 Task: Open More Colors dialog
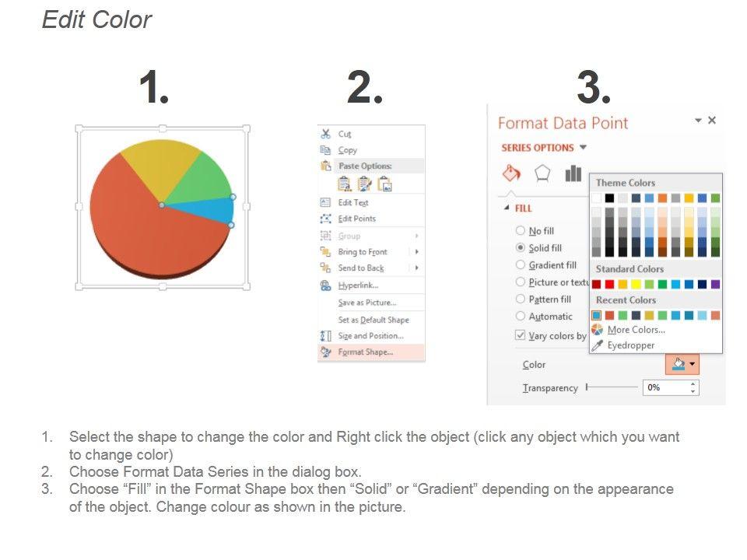(x=636, y=330)
